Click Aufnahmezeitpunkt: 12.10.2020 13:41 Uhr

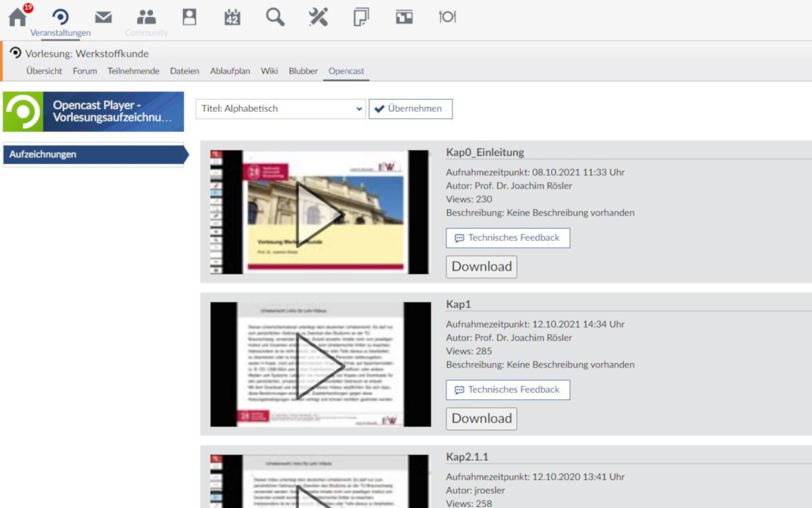(x=535, y=477)
